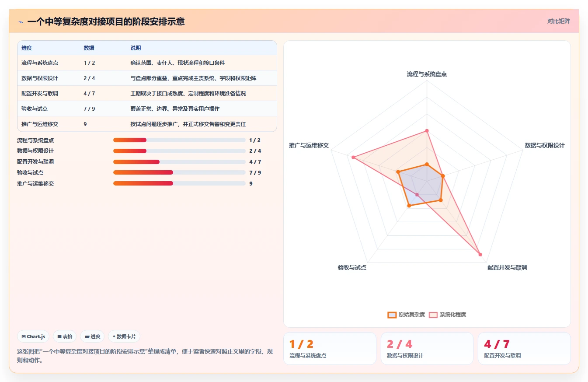Click the cell starting 工期取决于接口成熟度
The height and width of the screenshot is (382, 588).
[188, 94]
